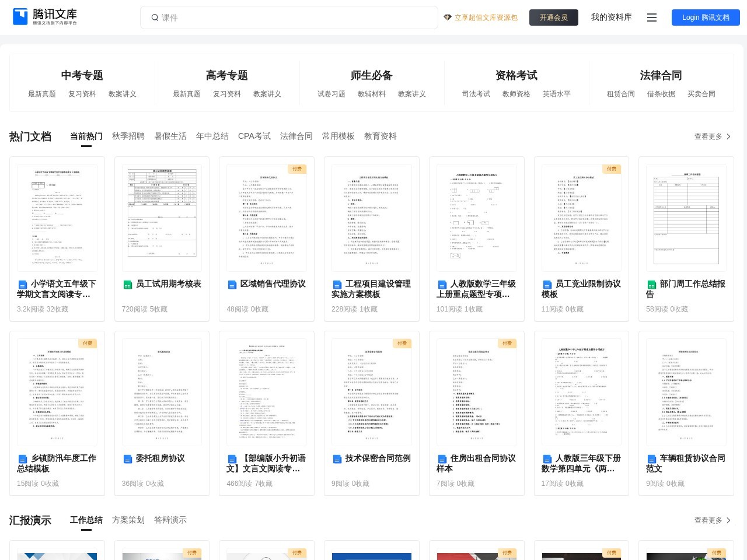Expand 查看更多 arrow in 汇报演示 section
747x560 pixels.
(728, 520)
